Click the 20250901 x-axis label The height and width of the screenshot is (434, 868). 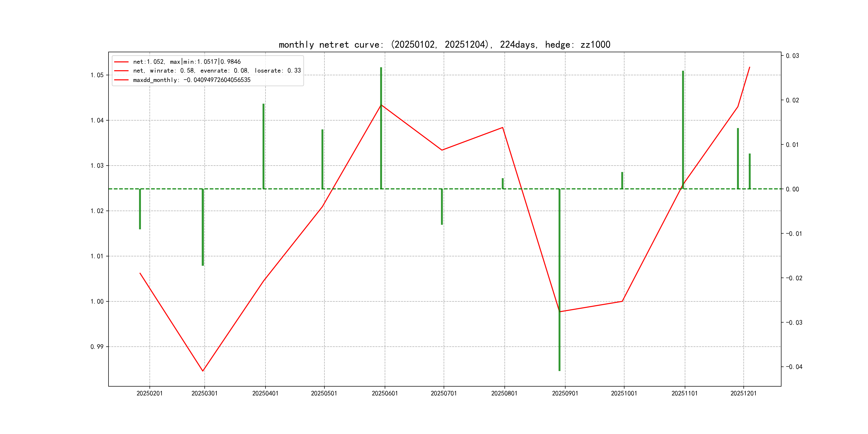pos(565,393)
